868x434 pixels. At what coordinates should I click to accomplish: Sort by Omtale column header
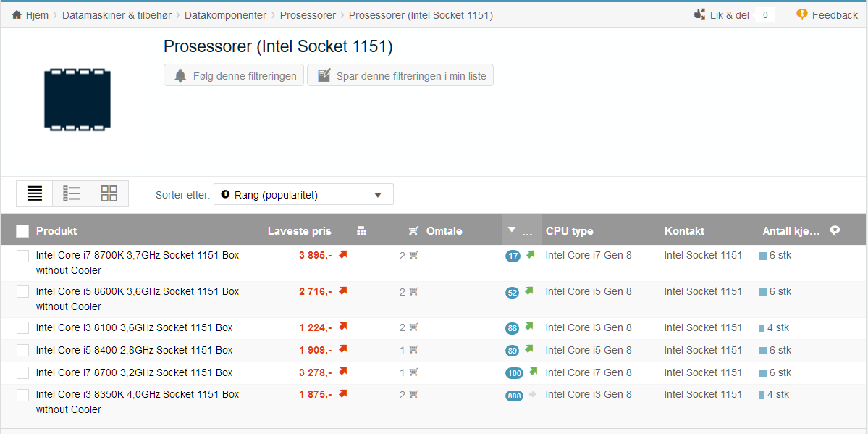(444, 231)
